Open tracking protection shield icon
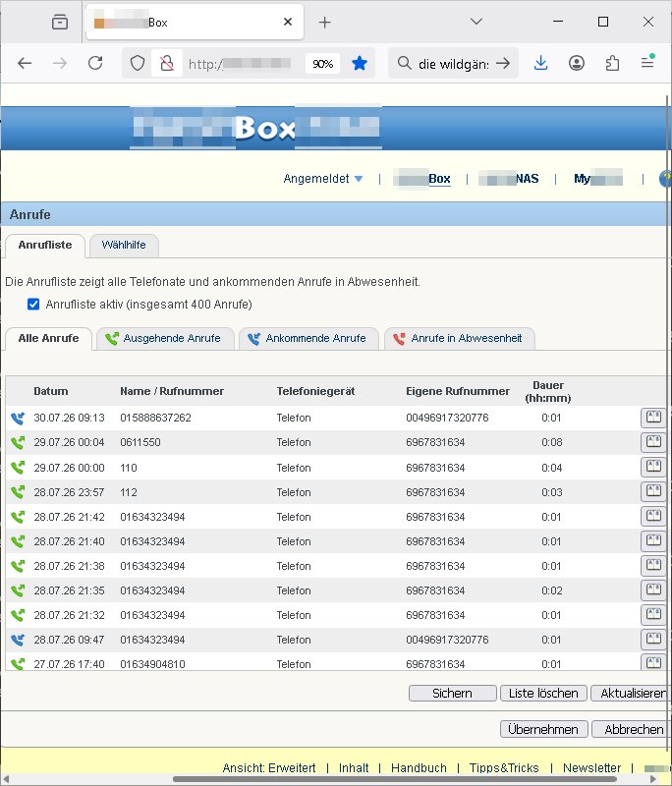 (x=138, y=63)
